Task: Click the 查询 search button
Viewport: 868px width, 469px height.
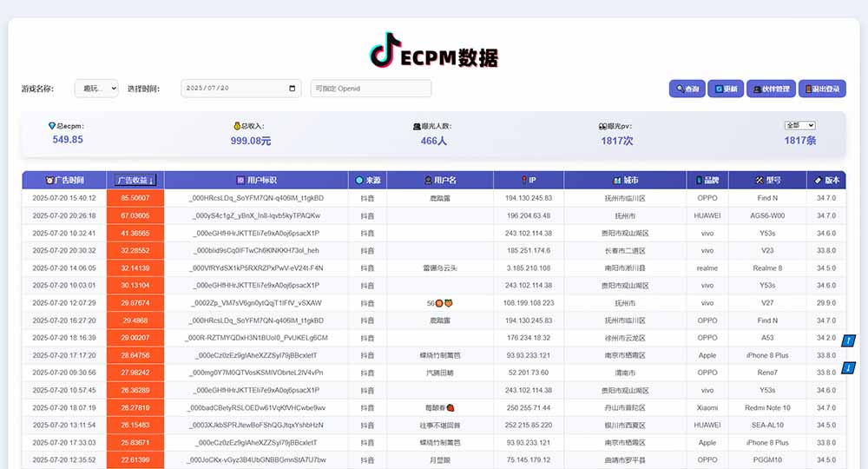Action: (687, 89)
